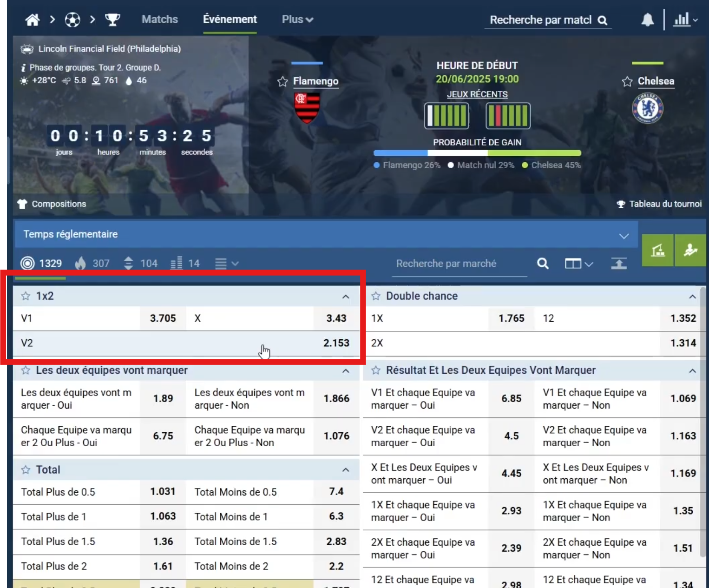709x588 pixels.
Task: Open column layout dropdown
Action: (579, 264)
